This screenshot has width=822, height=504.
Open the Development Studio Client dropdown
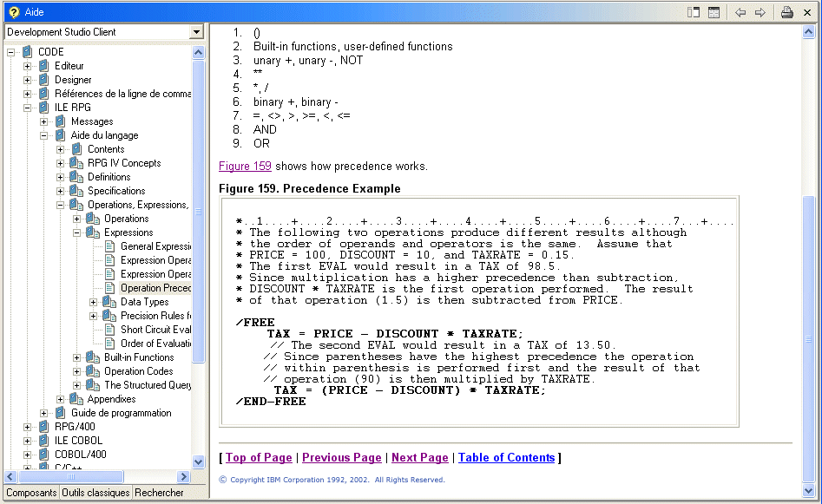[x=196, y=32]
